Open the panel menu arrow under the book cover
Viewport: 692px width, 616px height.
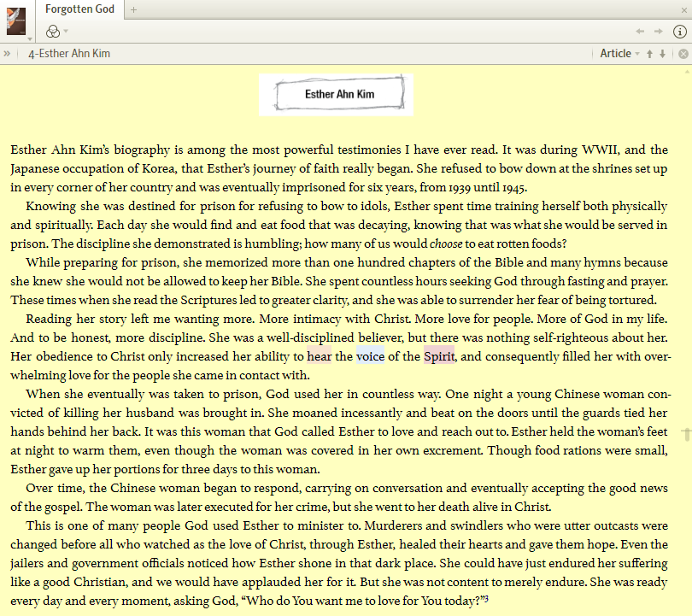coord(30,38)
